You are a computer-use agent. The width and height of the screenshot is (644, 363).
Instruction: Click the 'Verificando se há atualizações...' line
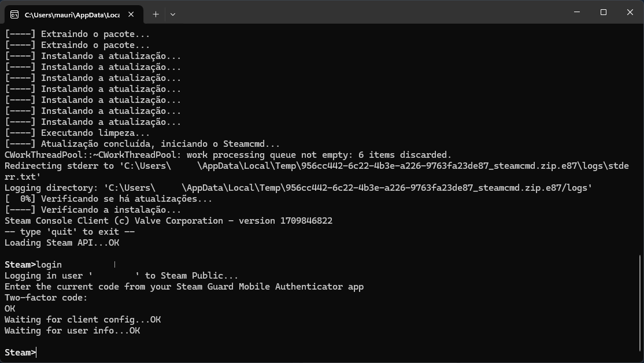109,199
